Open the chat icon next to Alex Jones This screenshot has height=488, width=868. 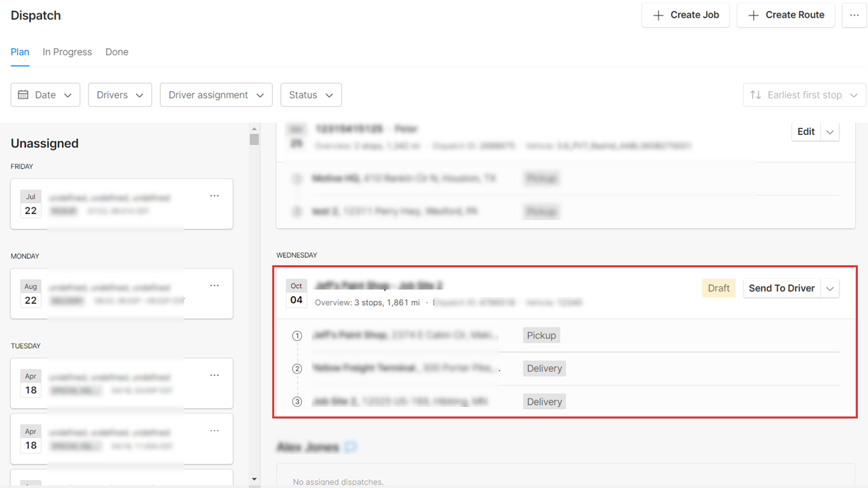click(x=352, y=447)
